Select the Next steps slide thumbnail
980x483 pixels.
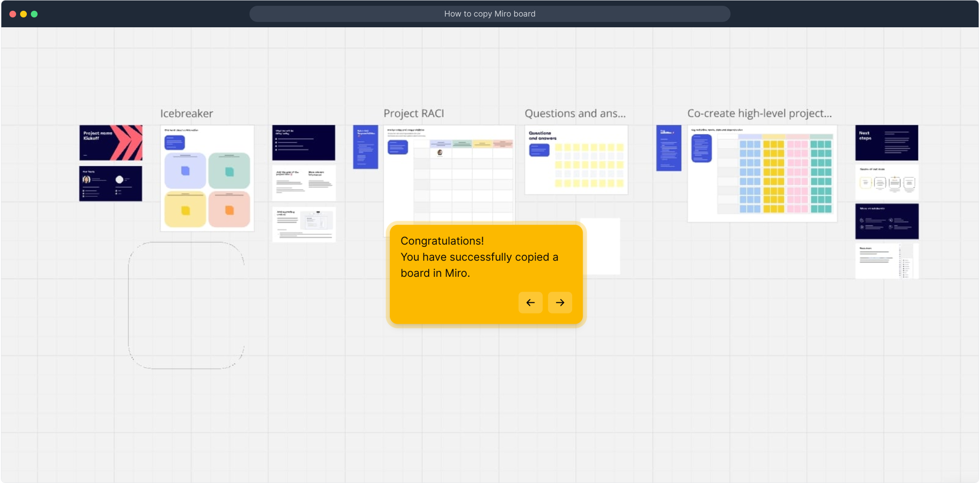[886, 143]
